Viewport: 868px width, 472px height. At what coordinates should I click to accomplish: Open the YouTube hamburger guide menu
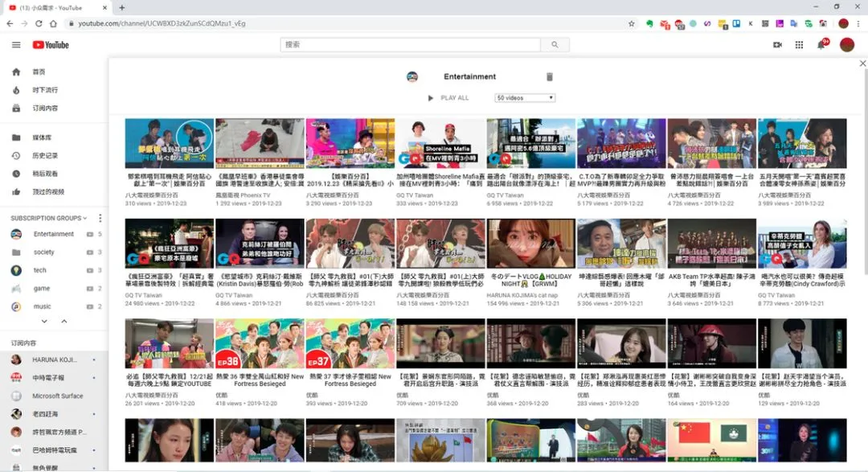(x=16, y=45)
